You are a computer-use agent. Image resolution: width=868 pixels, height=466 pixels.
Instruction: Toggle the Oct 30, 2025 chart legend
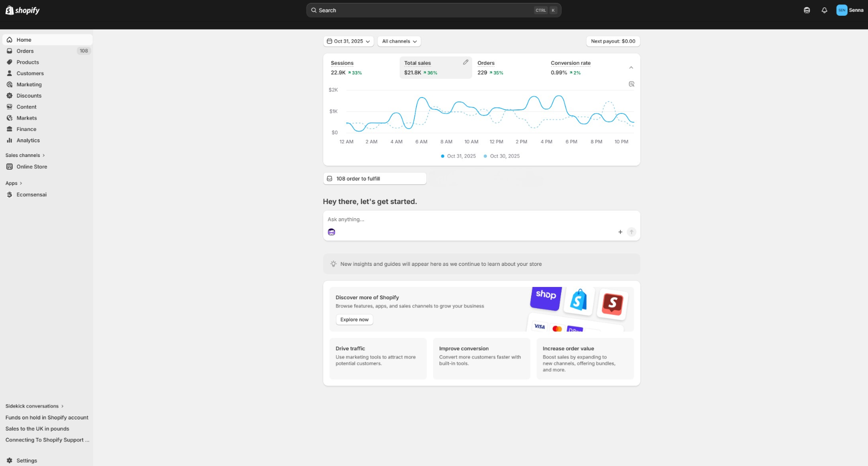click(501, 156)
